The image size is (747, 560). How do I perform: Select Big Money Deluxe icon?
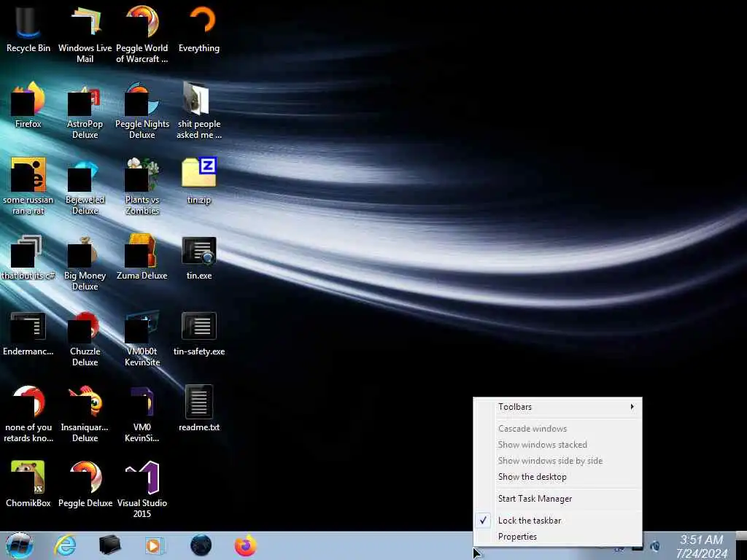85,262
